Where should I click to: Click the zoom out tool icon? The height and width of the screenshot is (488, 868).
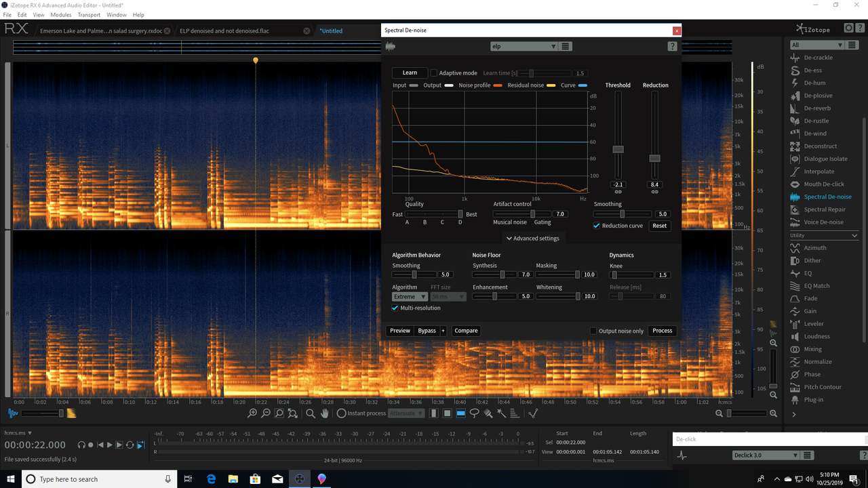(266, 413)
